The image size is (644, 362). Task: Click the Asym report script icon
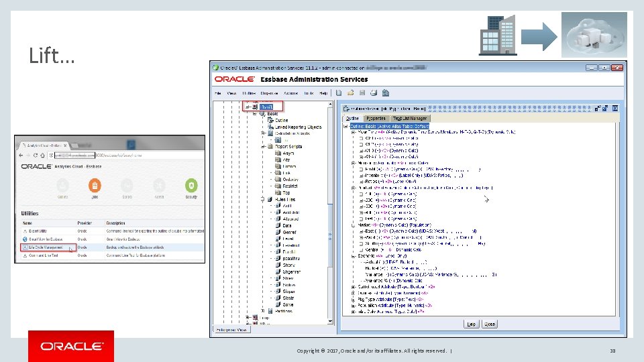click(x=278, y=153)
